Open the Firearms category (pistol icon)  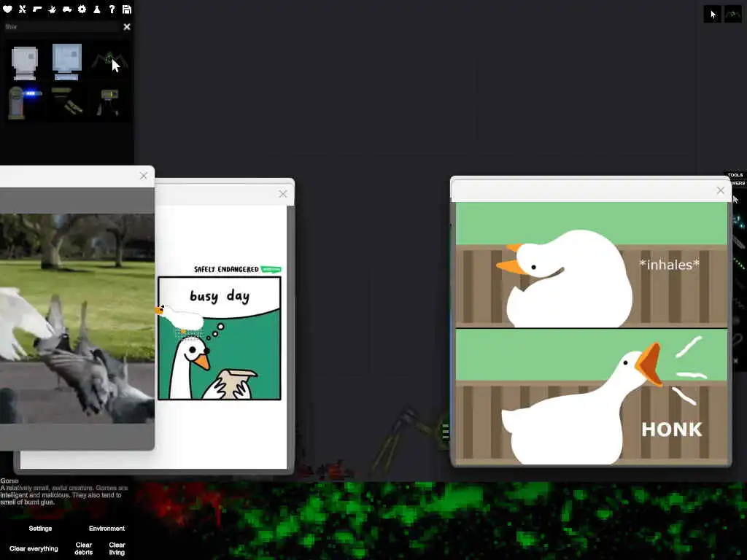pyautogui.click(x=37, y=9)
